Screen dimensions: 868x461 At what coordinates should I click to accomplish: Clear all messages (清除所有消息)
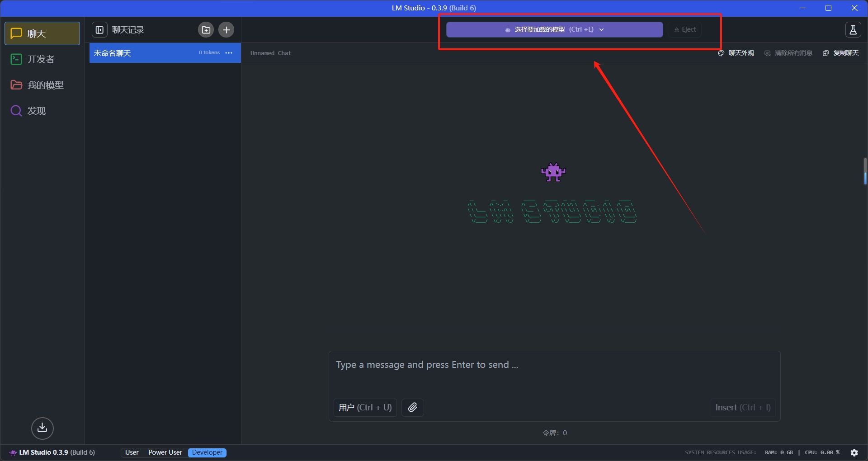(788, 53)
